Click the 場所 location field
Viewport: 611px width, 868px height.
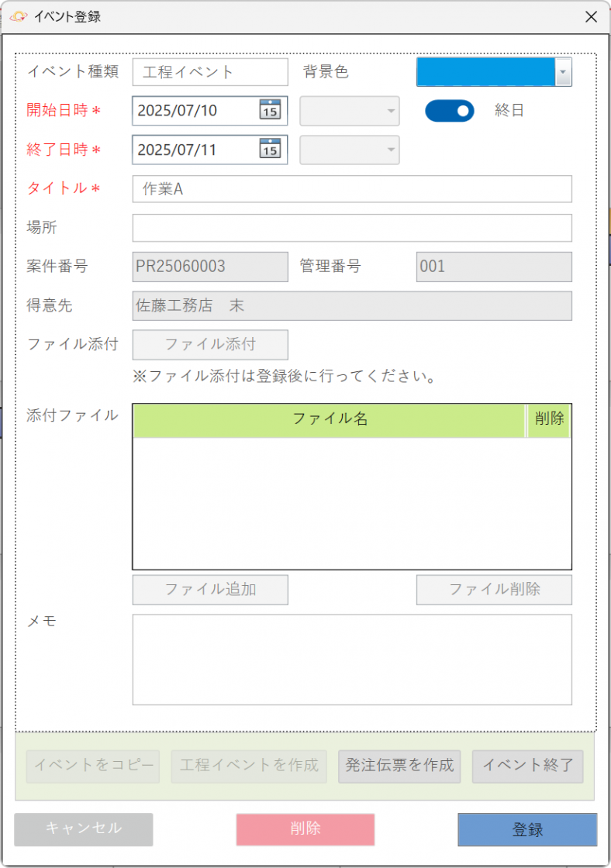click(x=352, y=228)
